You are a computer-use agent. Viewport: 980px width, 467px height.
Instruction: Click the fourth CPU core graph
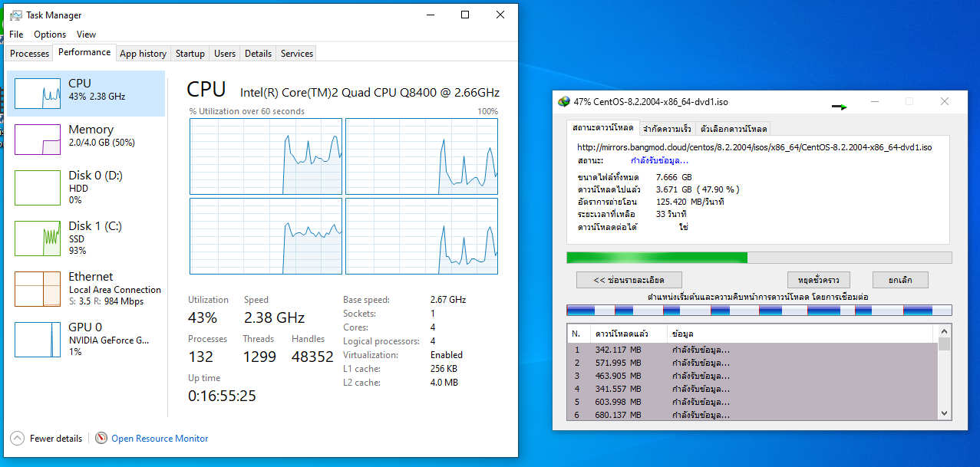tap(421, 236)
